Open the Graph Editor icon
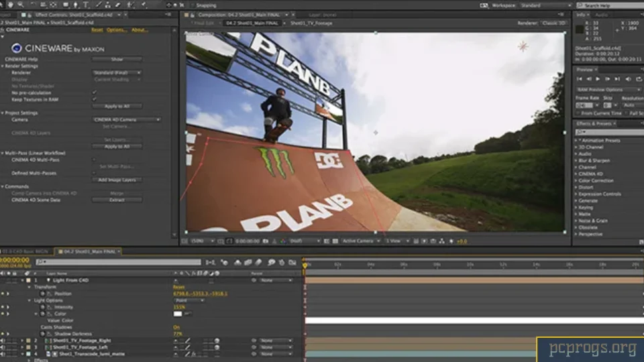The height and width of the screenshot is (362, 644). coord(292,262)
